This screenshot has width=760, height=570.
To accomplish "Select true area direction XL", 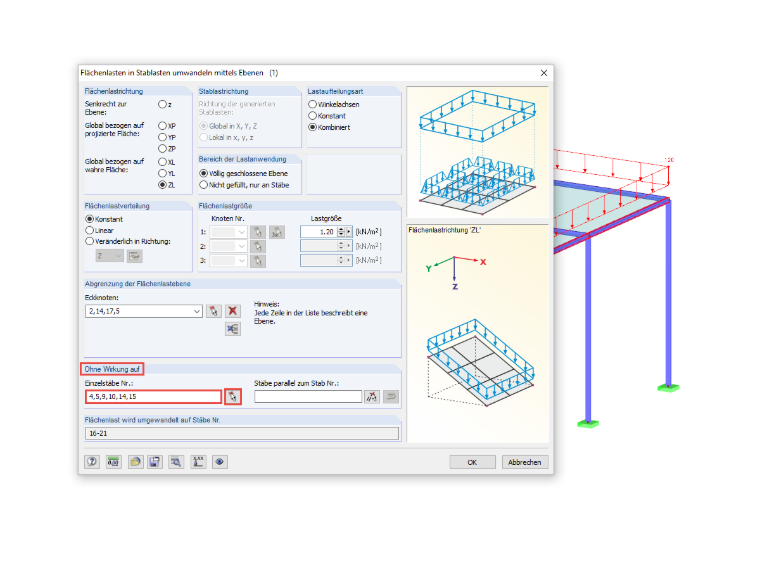I will coord(162,162).
